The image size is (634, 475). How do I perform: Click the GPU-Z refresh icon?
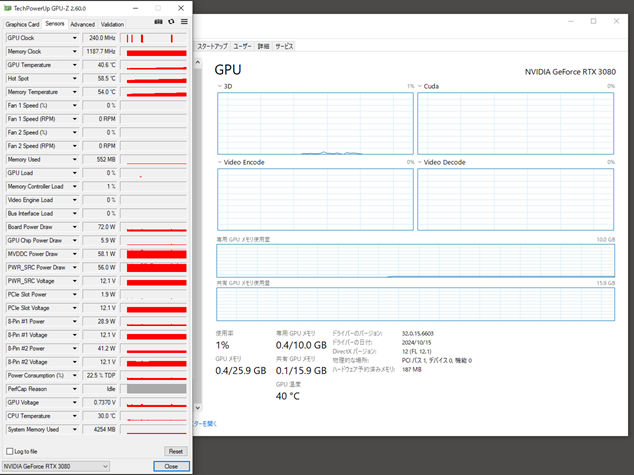point(171,22)
